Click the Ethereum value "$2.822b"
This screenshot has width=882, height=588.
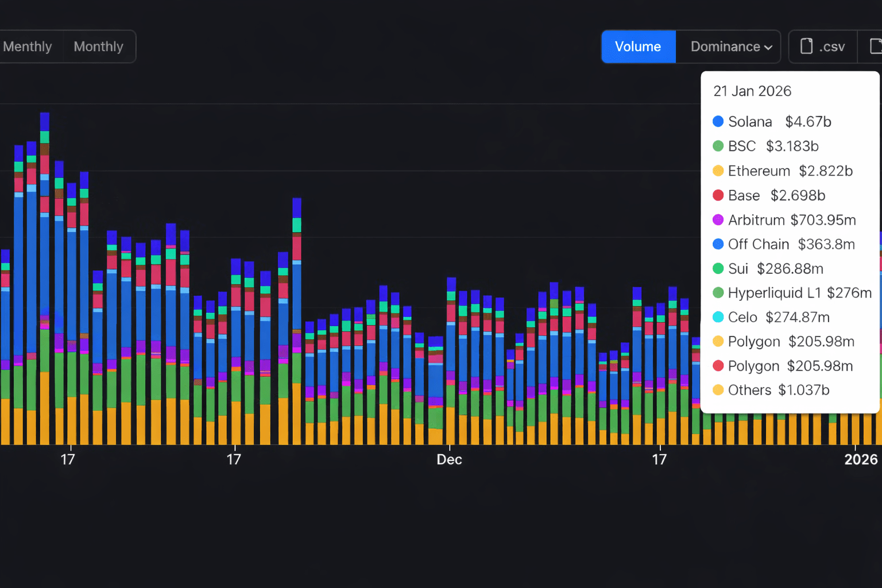(826, 171)
